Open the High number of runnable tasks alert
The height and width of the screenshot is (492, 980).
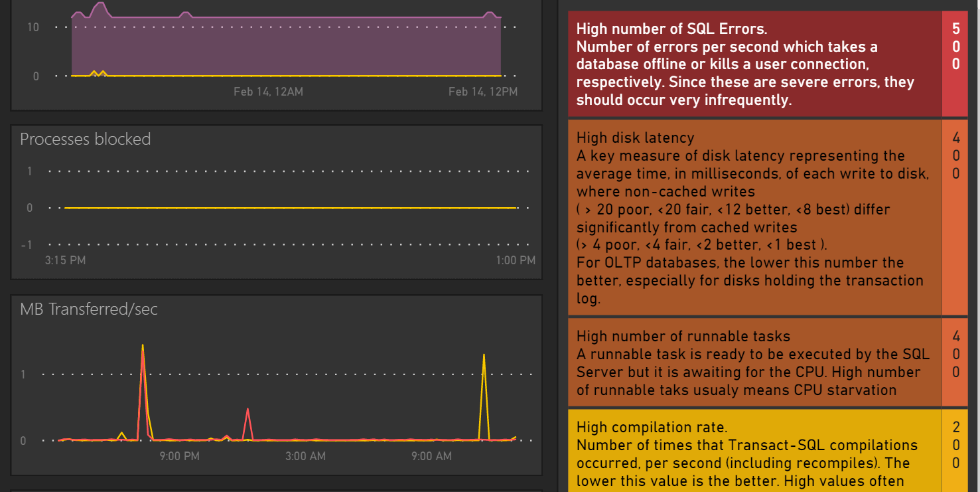click(x=755, y=363)
